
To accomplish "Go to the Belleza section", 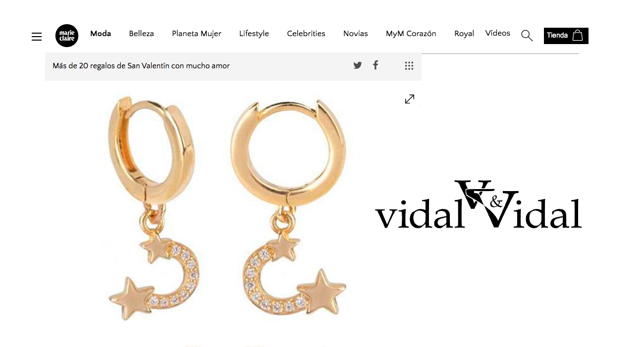I will [142, 34].
